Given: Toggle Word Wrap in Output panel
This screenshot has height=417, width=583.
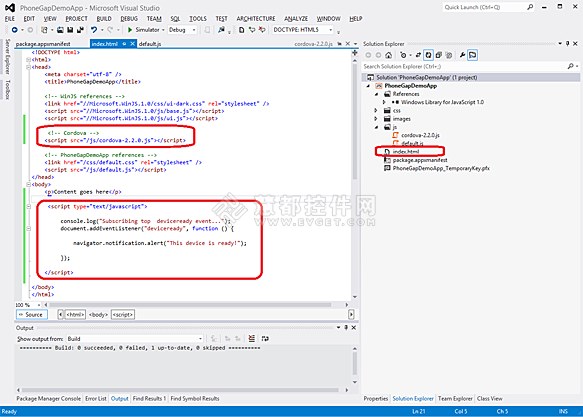Looking at the screenshot, I should [x=265, y=339].
